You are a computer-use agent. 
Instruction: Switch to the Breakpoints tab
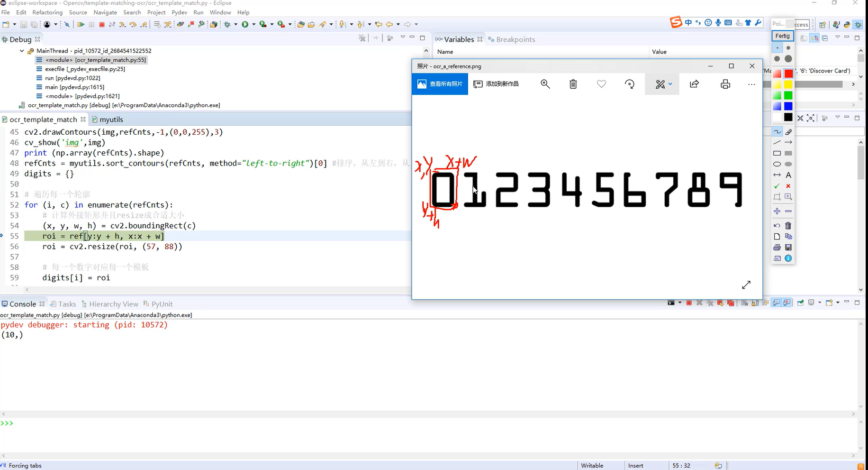click(x=512, y=39)
